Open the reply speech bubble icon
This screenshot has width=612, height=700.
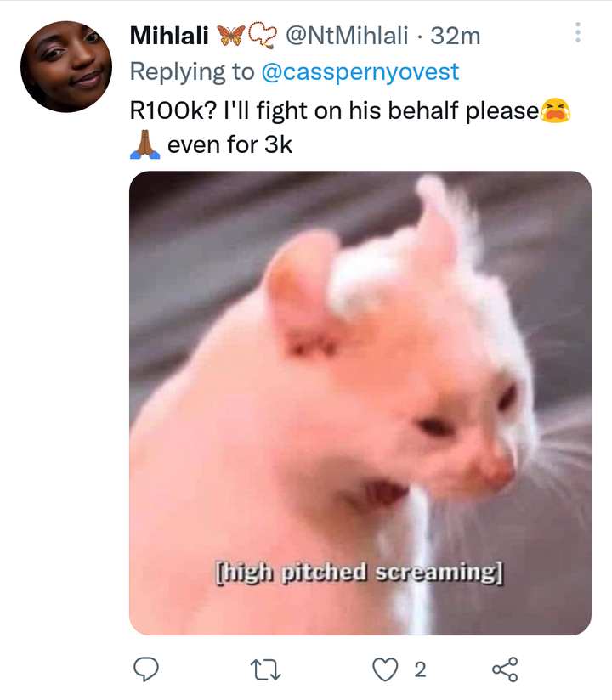click(146, 669)
